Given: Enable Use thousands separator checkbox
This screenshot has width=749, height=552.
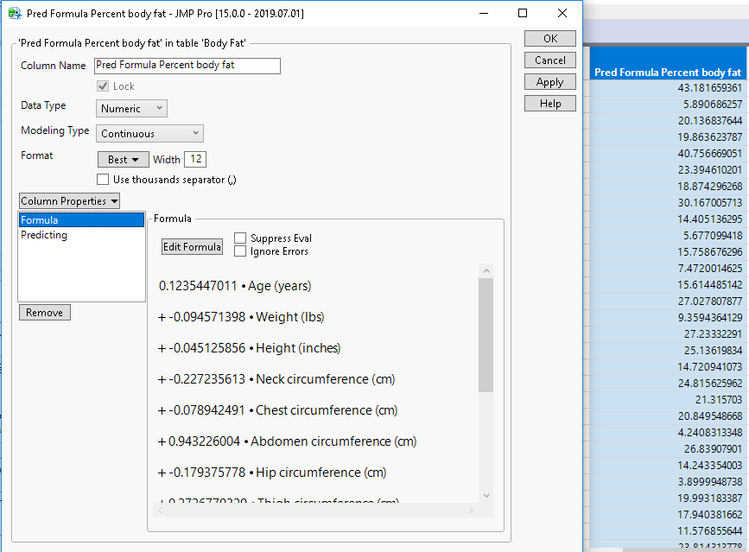Looking at the screenshot, I should 103,180.
